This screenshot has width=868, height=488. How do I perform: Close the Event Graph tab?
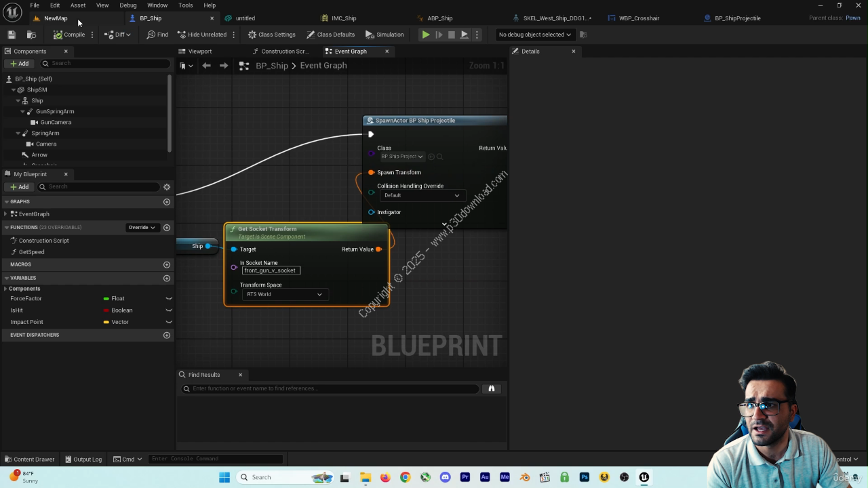click(387, 52)
